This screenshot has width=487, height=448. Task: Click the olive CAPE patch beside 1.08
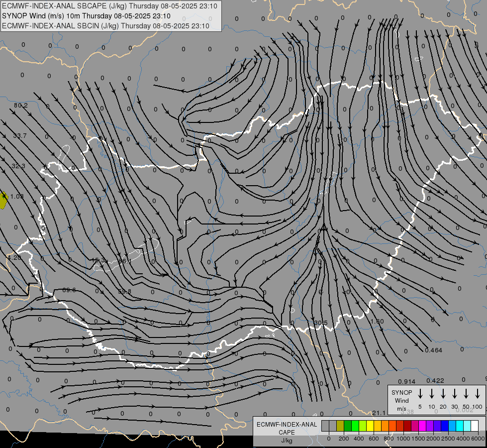click(3, 201)
